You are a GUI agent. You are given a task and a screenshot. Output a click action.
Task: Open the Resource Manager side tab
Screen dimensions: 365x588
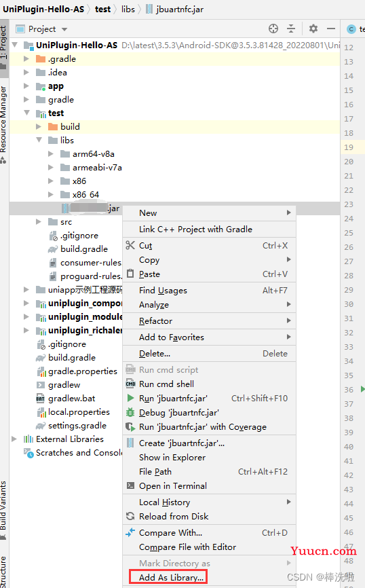(3, 120)
